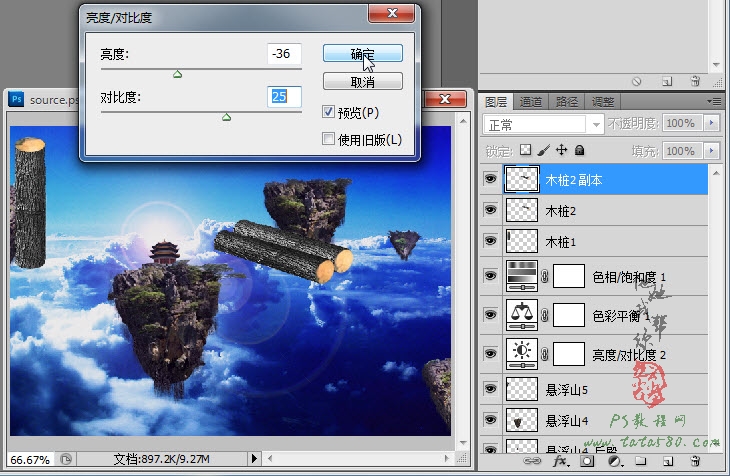Click Color Balance adjustment scales icon

point(521,315)
